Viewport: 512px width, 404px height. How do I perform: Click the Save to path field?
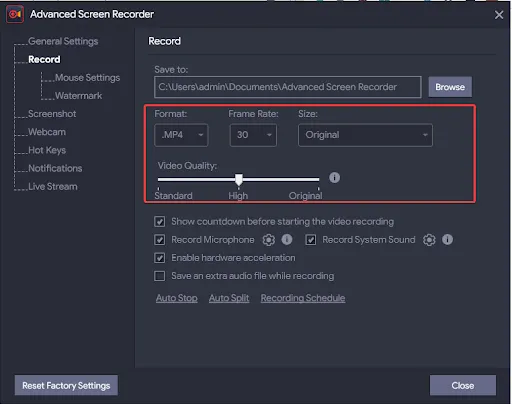point(288,87)
